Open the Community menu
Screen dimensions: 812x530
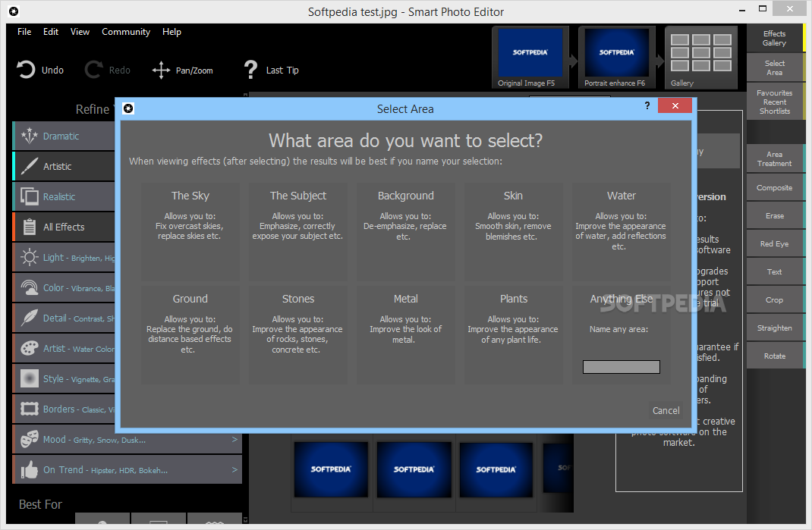pos(126,32)
